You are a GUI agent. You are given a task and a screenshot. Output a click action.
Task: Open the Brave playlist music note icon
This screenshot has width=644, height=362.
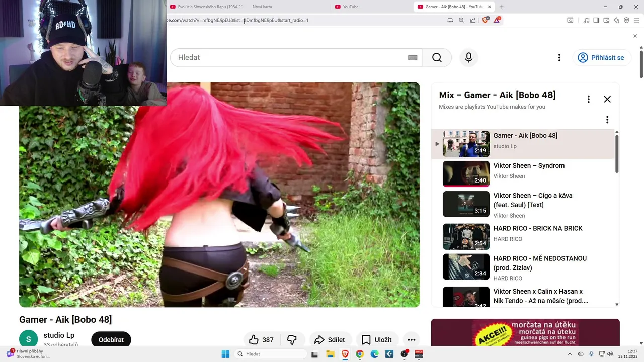[586, 20]
